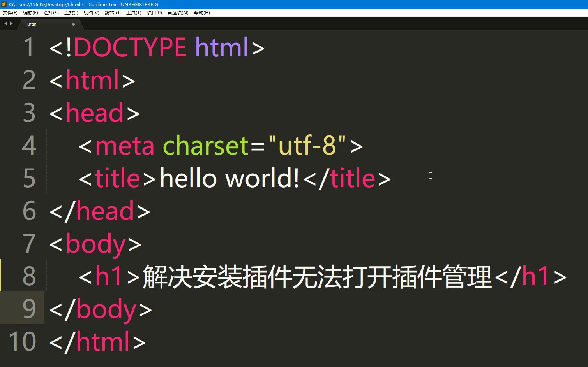
Task: Click the forward navigation arrow next to it
Action: pos(11,23)
